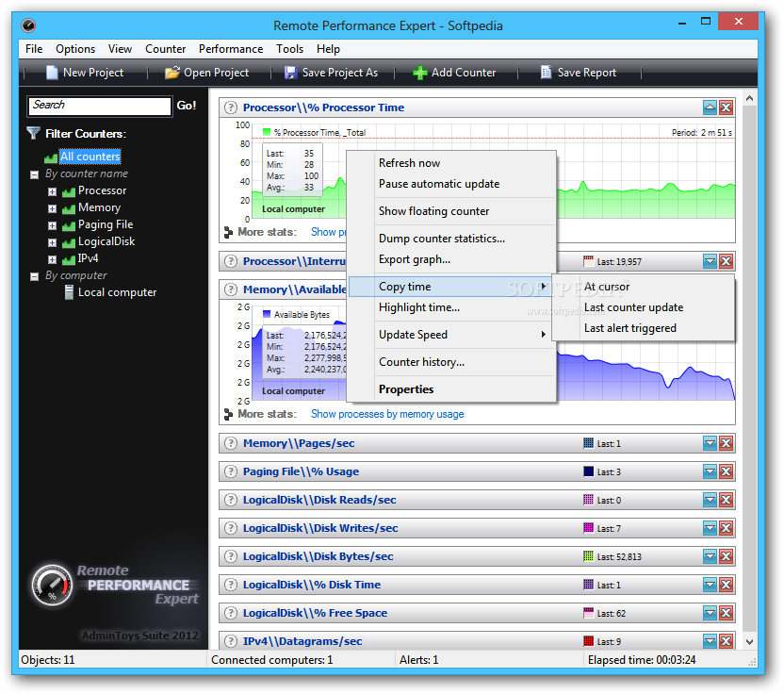Select At cursor in Copy time submenu
Screen dimensions: 784x694
pos(644,287)
